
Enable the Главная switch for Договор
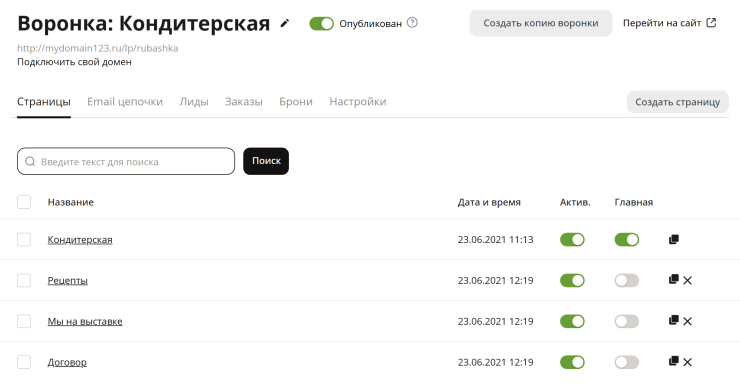(x=627, y=362)
